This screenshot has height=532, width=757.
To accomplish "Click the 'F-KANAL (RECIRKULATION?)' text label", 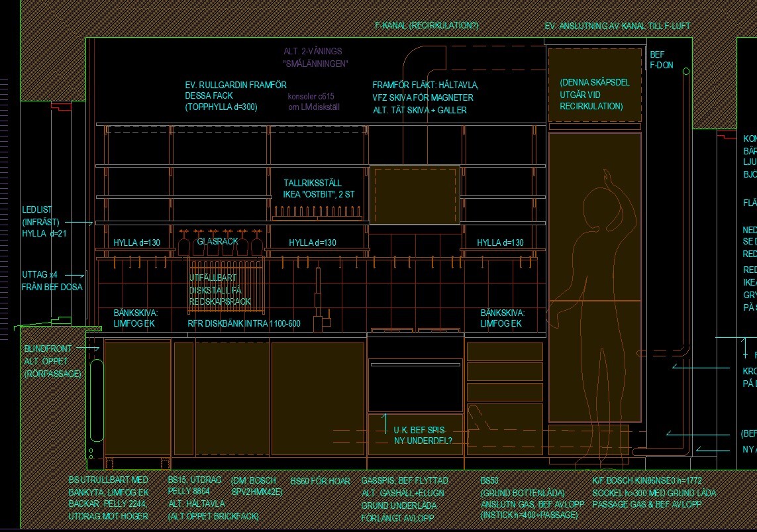I will 426,26.
